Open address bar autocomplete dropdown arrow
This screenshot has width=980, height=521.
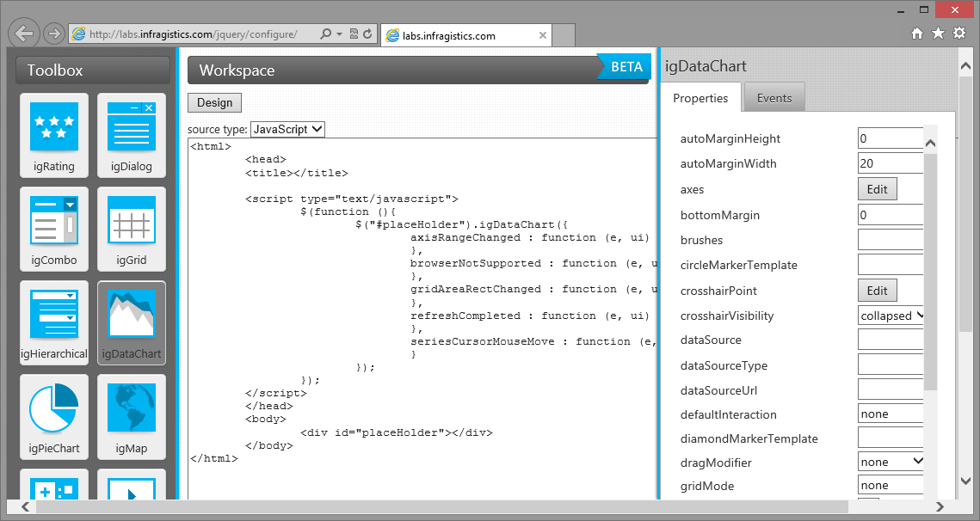pyautogui.click(x=339, y=34)
